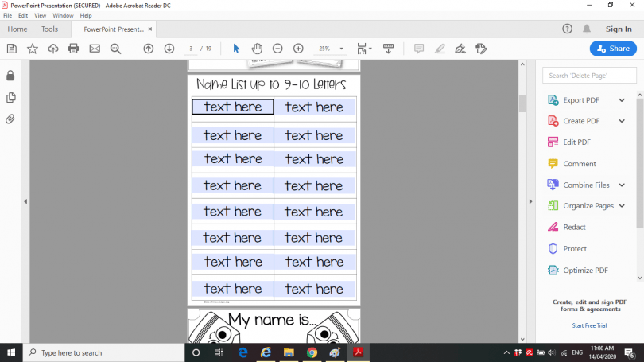Collapse the right tools pane arrow
The image size is (644, 362).
[x=530, y=201]
